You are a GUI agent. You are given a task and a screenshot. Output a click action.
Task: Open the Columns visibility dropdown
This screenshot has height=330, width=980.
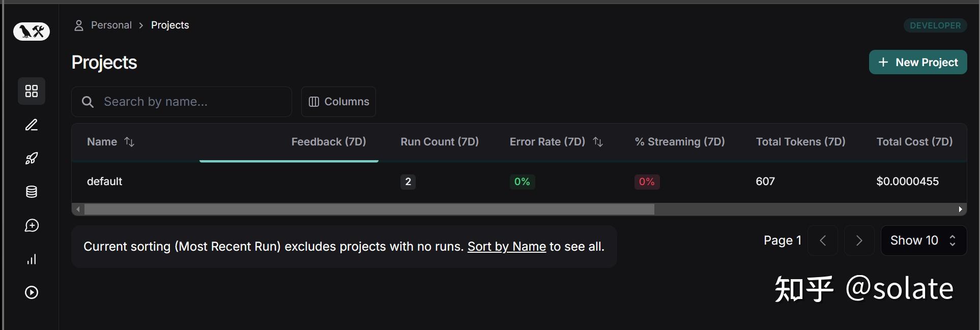point(338,102)
